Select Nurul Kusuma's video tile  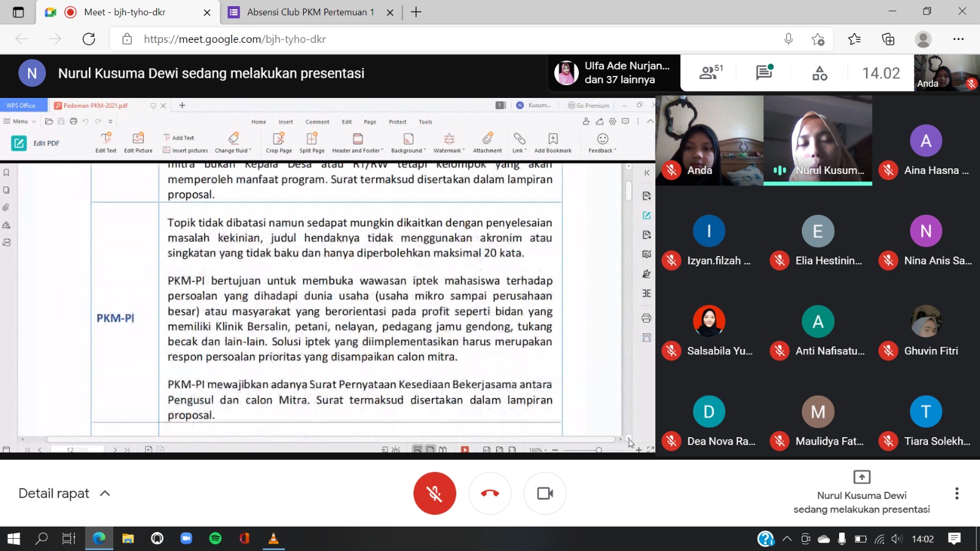click(817, 140)
